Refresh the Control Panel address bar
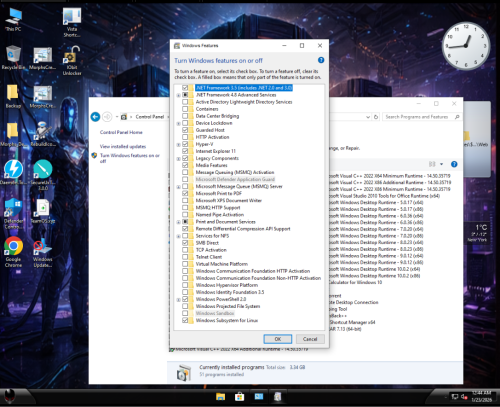 coord(376,117)
